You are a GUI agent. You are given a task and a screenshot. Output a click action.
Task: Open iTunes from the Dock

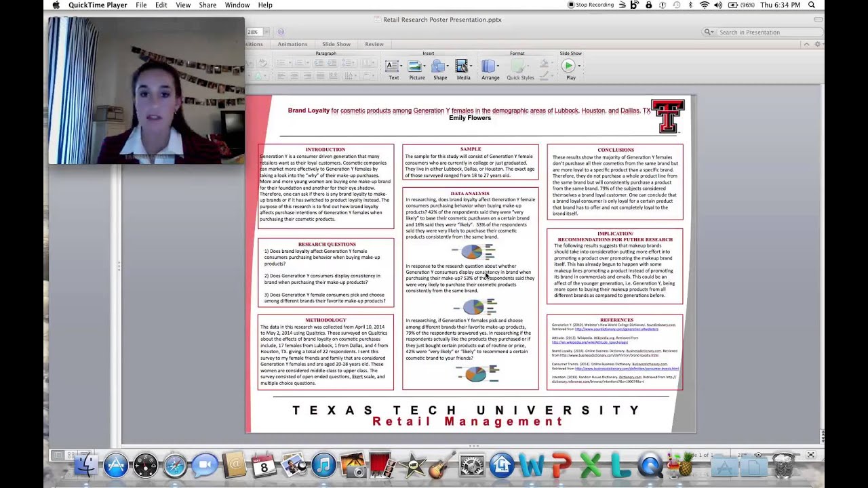click(323, 465)
